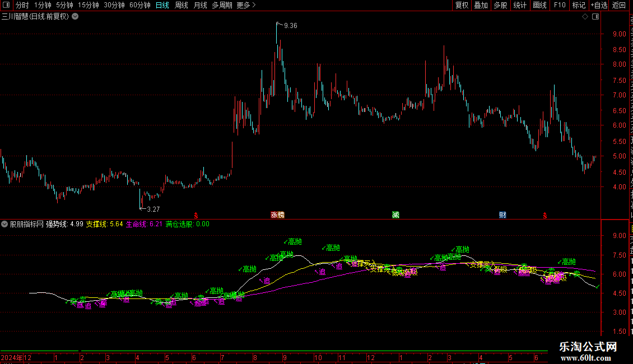Click the 财 financial report marker
The height and width of the screenshot is (364, 633).
click(502, 214)
